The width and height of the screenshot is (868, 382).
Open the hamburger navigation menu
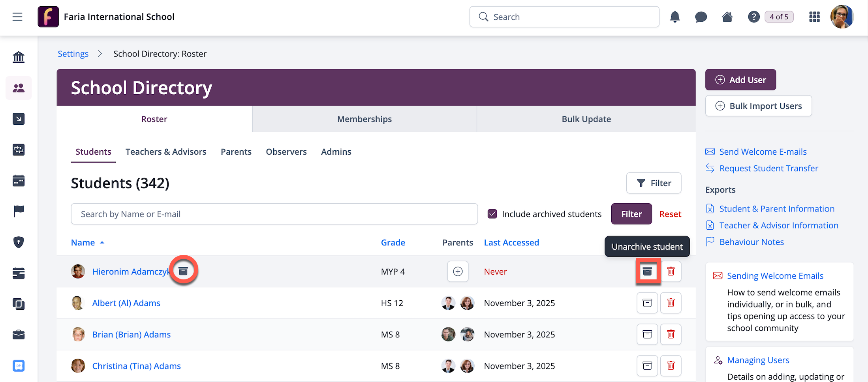coord(17,17)
